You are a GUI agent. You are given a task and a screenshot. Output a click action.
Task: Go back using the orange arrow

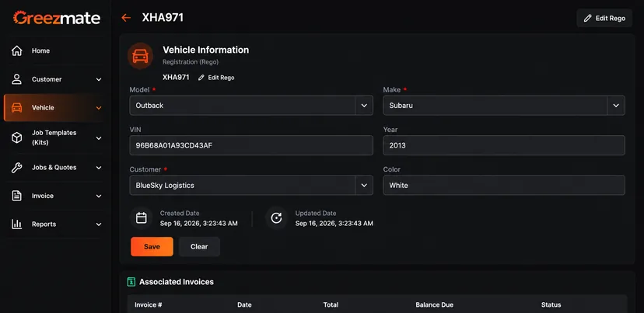pos(126,18)
